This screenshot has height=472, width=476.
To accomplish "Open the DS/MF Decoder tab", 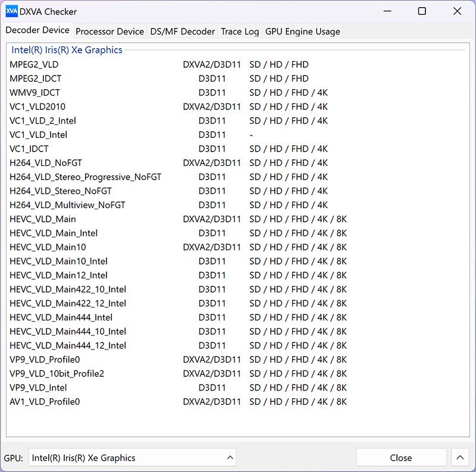I will tap(182, 32).
